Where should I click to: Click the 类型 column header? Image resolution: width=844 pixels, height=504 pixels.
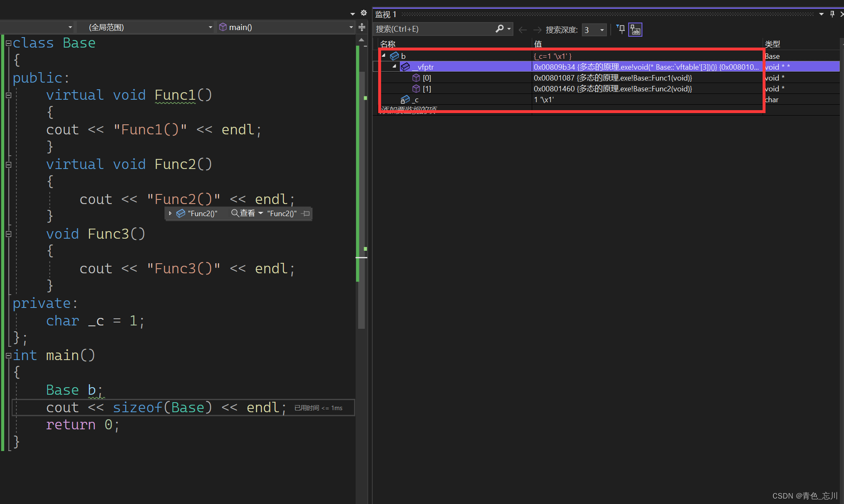point(772,44)
